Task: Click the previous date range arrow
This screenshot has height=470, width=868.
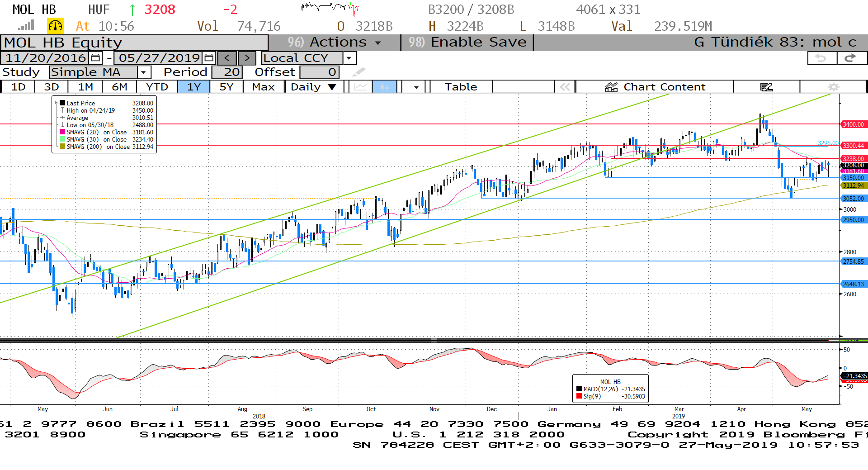Action: pos(227,58)
